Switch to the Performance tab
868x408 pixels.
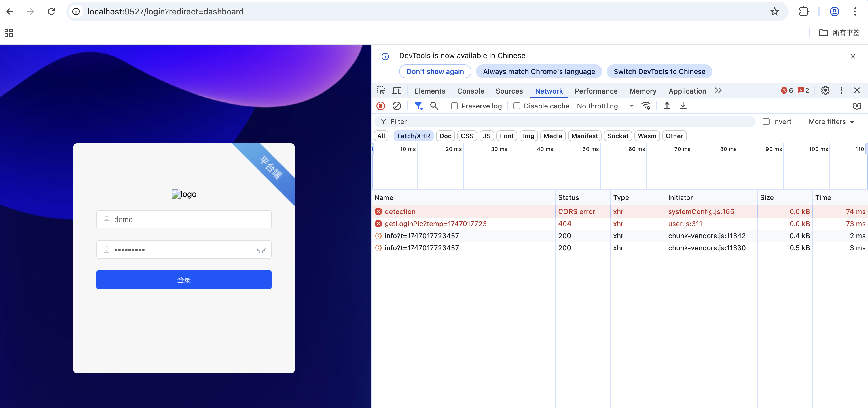click(x=596, y=91)
